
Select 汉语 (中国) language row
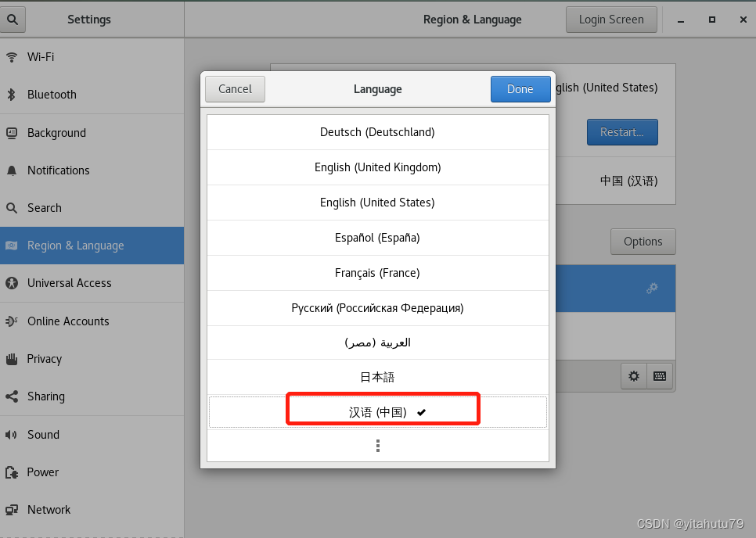[x=377, y=412]
